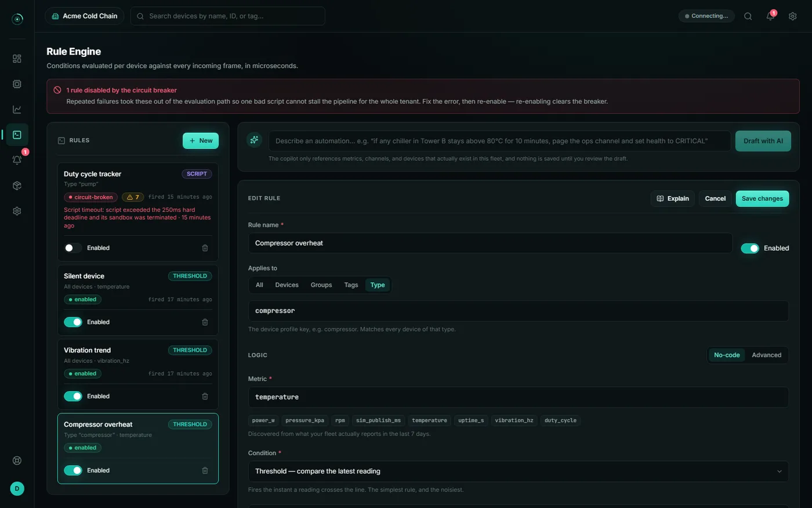This screenshot has height=508, width=812.
Task: Click the Cancel button
Action: 715,199
